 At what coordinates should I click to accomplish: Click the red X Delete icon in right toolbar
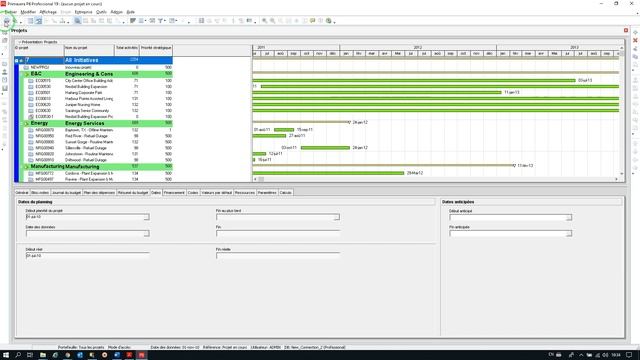[x=635, y=40]
